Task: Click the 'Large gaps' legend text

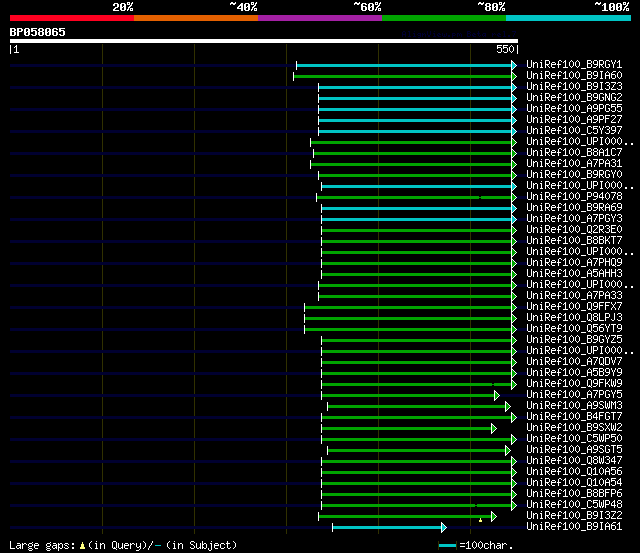Action: point(42,545)
